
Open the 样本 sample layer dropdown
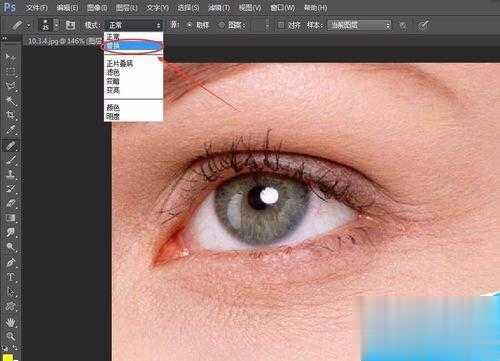click(359, 25)
